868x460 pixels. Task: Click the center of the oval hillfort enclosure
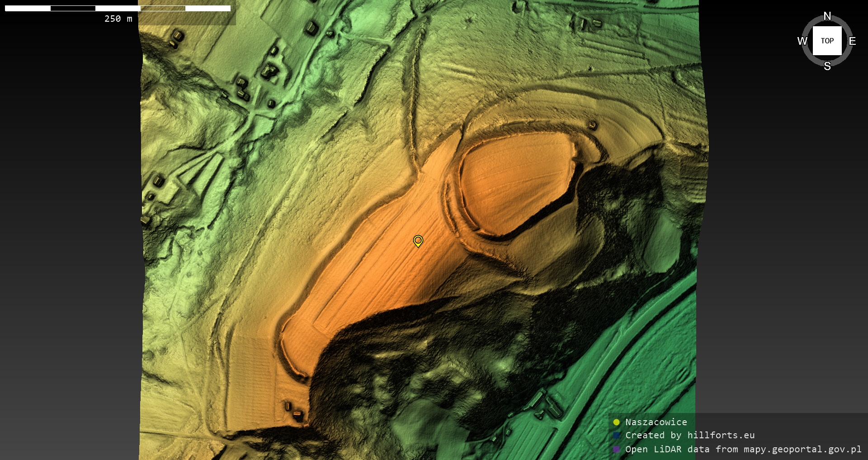(515, 183)
